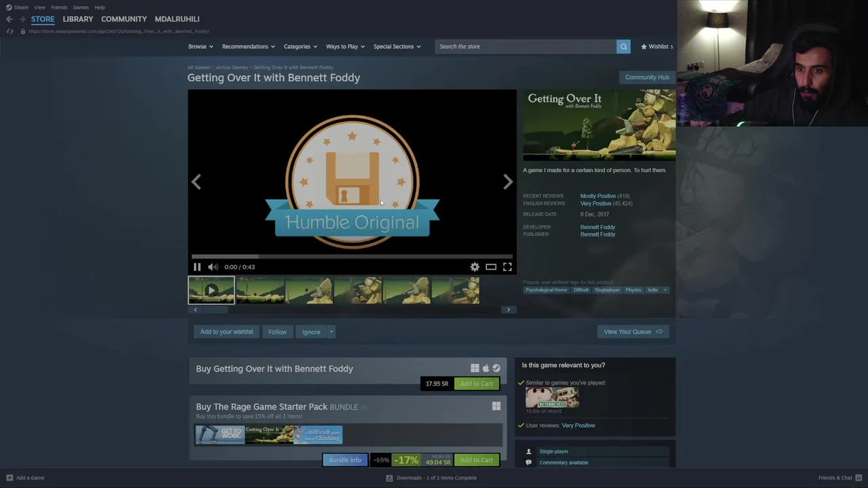Click Windows icon on Rage Game bundle
Viewport: 868px width, 488px height.
tap(496, 406)
